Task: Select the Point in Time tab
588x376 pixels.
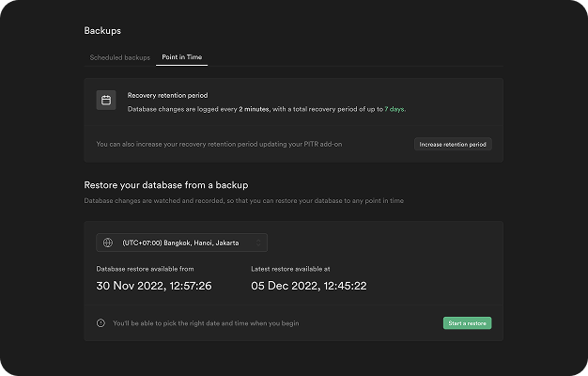Action: click(x=182, y=57)
